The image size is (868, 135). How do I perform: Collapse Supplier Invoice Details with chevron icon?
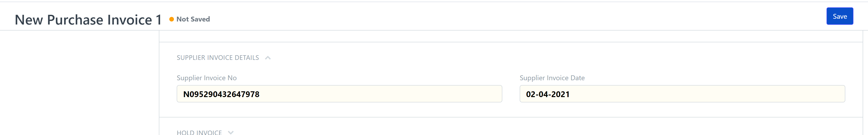tap(268, 58)
